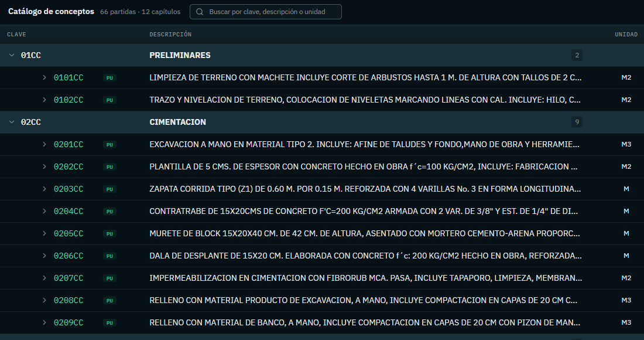This screenshot has width=644, height=340.
Task: Expand row 0206CC details
Action: click(x=44, y=256)
